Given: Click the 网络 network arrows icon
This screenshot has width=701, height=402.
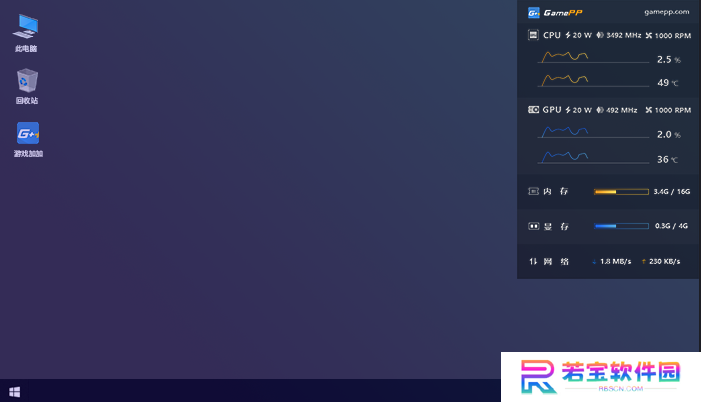Looking at the screenshot, I should click(x=533, y=261).
